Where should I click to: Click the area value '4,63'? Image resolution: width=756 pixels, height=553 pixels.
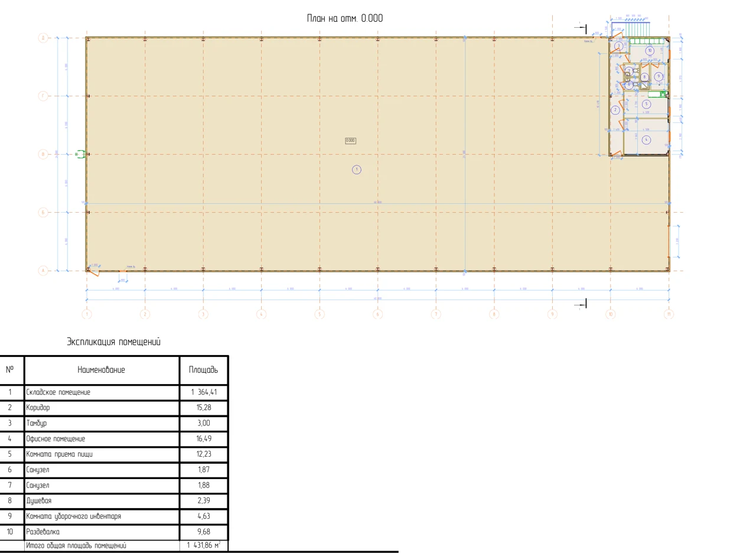click(204, 516)
